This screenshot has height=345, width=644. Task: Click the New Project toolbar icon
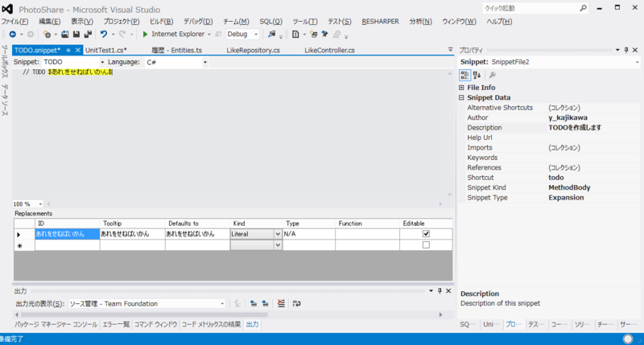click(47, 35)
